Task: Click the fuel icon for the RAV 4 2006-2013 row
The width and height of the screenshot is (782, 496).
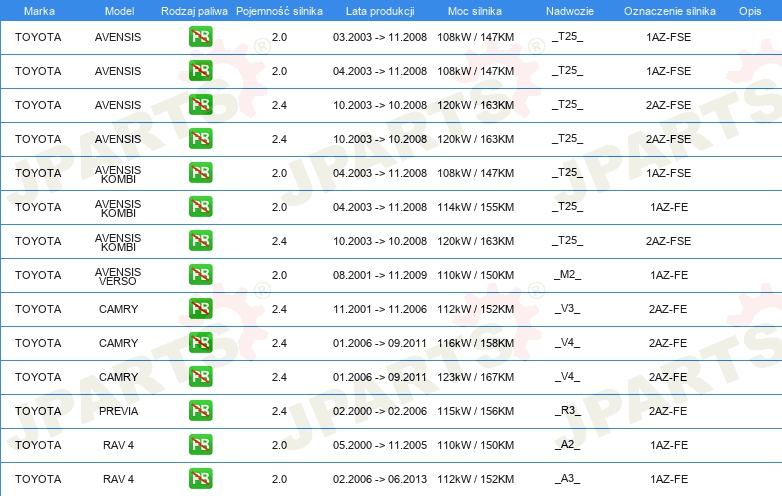Action: click(x=200, y=479)
